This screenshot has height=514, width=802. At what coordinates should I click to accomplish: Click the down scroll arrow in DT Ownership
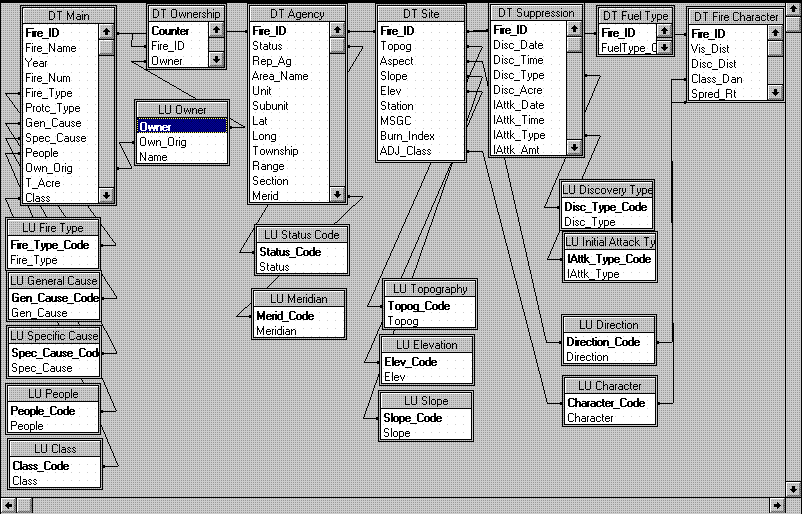point(216,59)
